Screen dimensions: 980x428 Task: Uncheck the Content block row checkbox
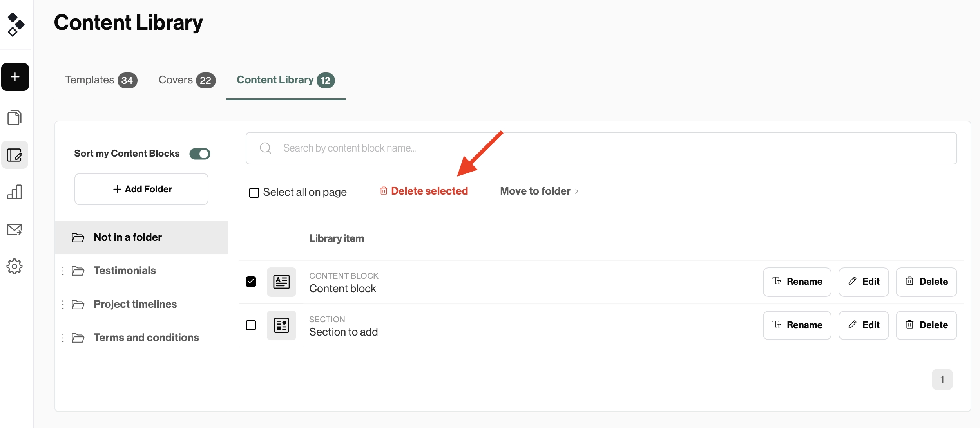click(251, 282)
